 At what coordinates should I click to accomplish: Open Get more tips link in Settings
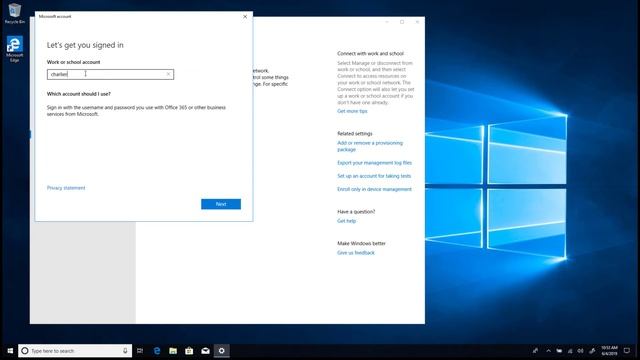pos(352,111)
